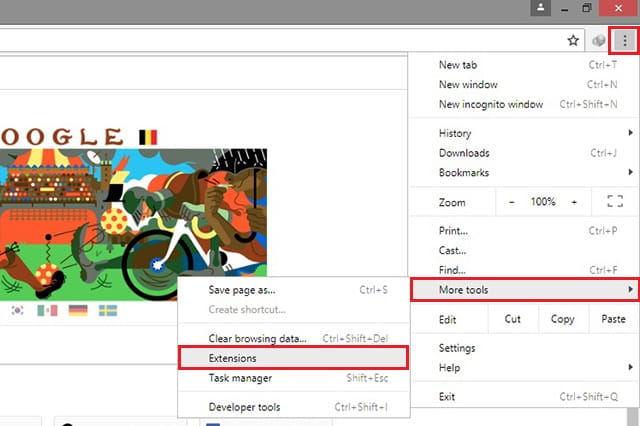Screen dimensions: 640x426
Task: Select New tab from the menu
Action: (524, 65)
